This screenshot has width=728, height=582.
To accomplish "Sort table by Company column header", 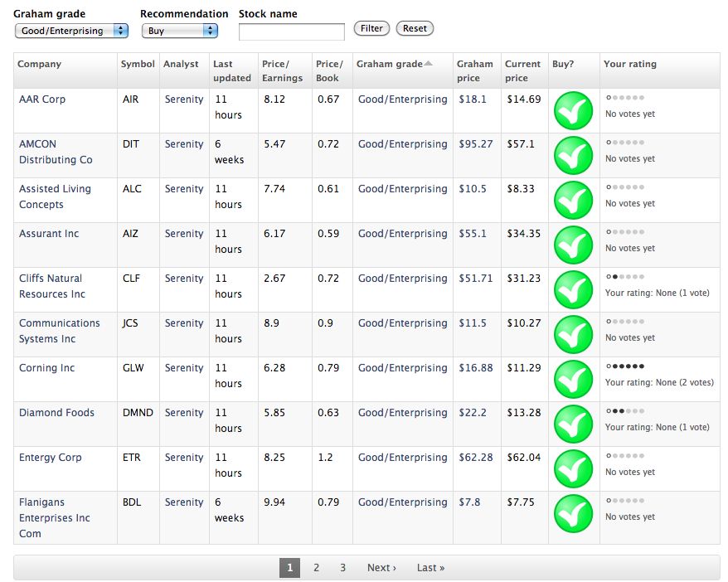I will [40, 64].
